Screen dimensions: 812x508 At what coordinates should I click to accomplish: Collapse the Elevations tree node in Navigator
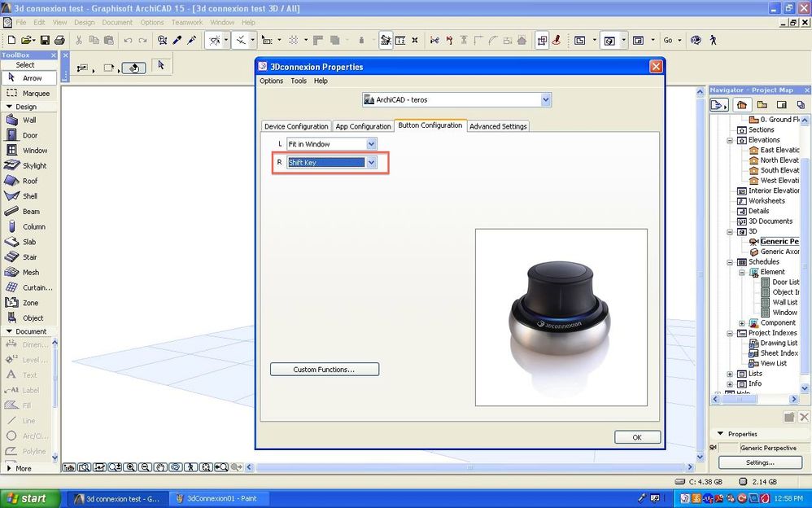point(730,140)
